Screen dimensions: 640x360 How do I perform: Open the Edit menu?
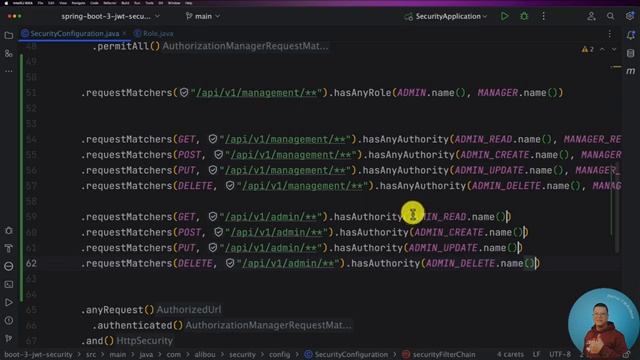point(51,3)
